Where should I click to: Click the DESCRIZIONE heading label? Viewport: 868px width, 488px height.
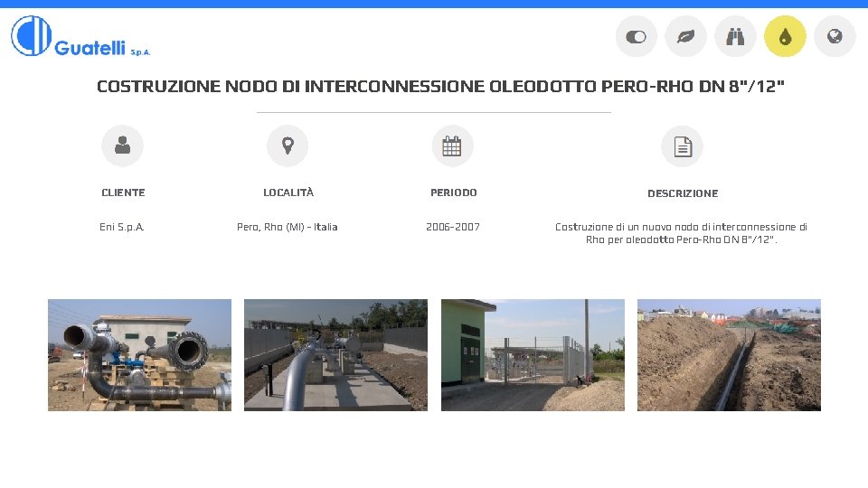pos(683,193)
